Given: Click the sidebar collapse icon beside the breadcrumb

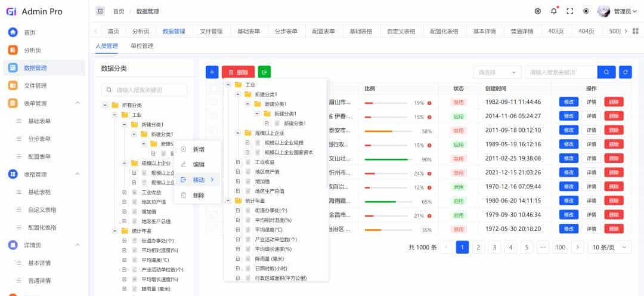Looking at the screenshot, I should (x=100, y=11).
